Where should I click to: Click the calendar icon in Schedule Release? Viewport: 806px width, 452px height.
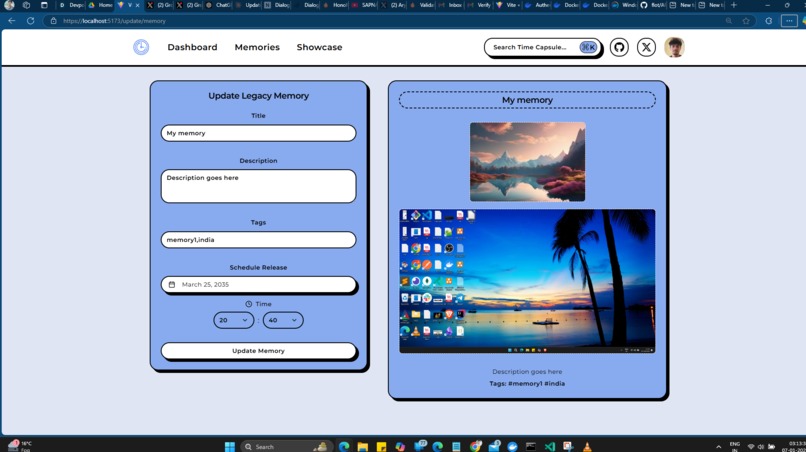pyautogui.click(x=172, y=284)
